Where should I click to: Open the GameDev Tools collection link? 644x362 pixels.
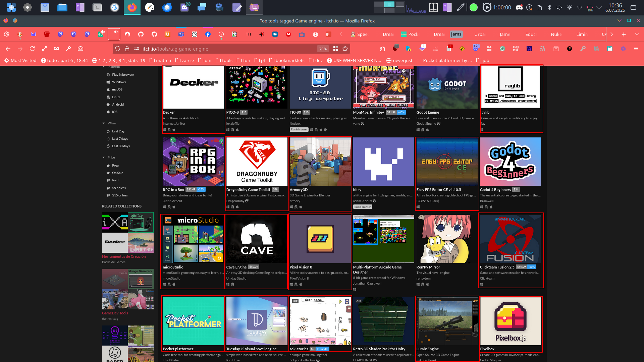(115, 313)
